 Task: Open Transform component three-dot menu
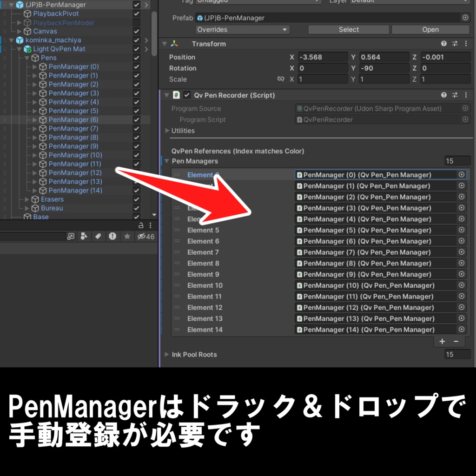click(466, 44)
